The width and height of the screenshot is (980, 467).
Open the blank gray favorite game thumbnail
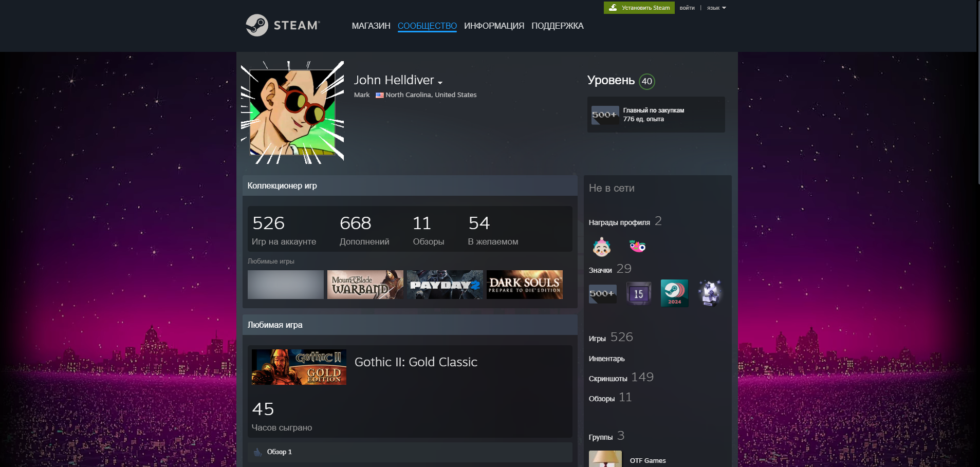point(286,285)
